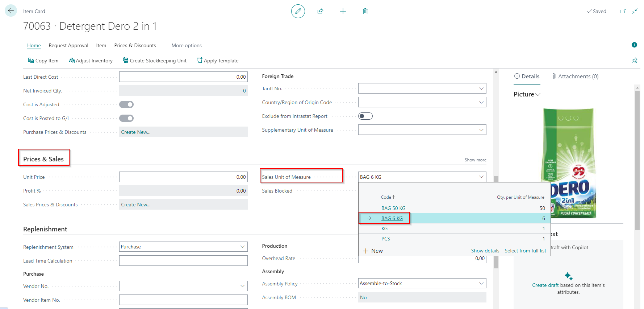Open Prices & Discounts menu
The image size is (644, 309).
pos(135,45)
